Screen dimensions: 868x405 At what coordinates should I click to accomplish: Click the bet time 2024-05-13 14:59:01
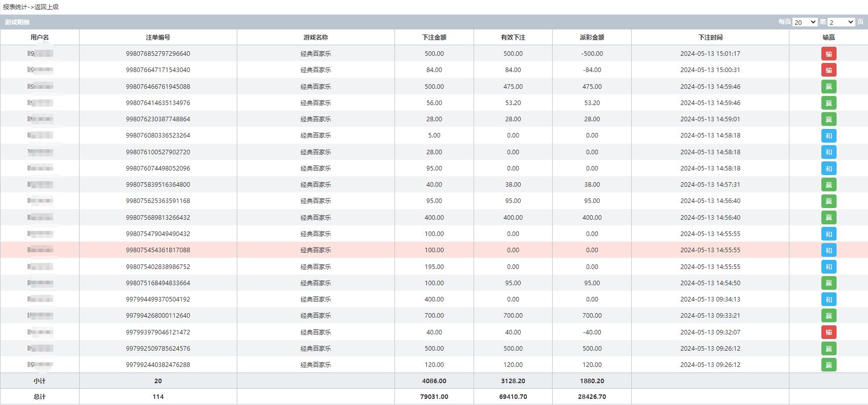710,119
